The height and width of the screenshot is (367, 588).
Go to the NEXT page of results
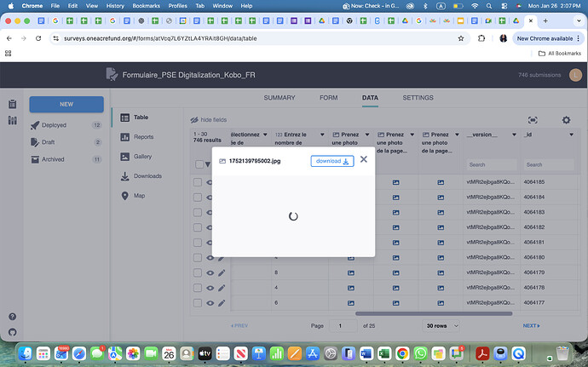(531, 325)
